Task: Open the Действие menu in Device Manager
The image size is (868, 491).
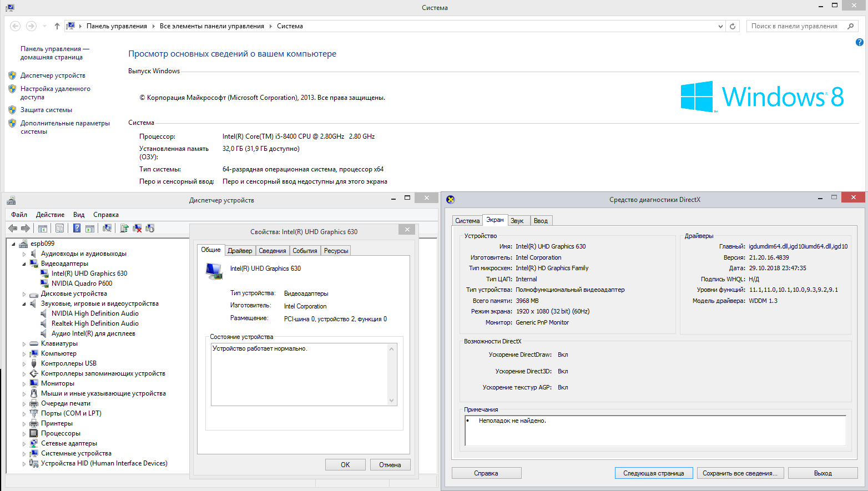Action: pyautogui.click(x=50, y=215)
